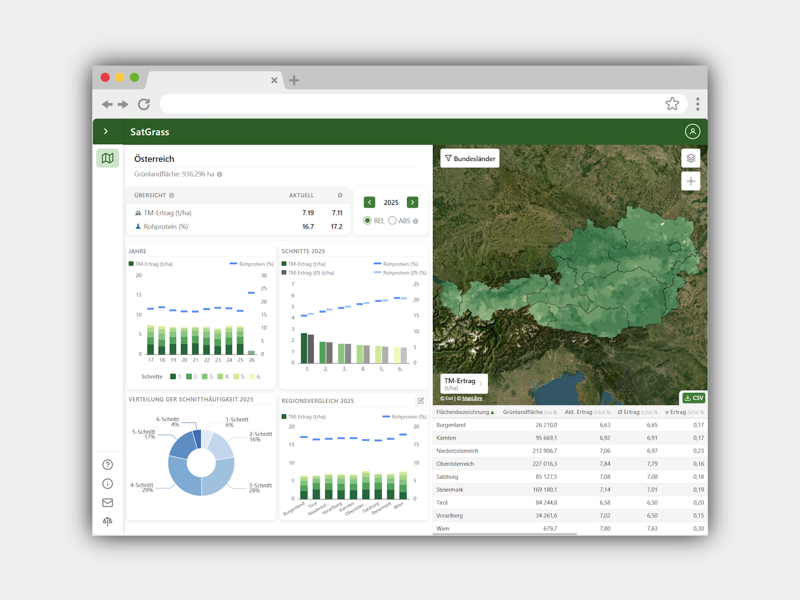
Task: Open the browser three-dot menu
Action: coord(697,104)
